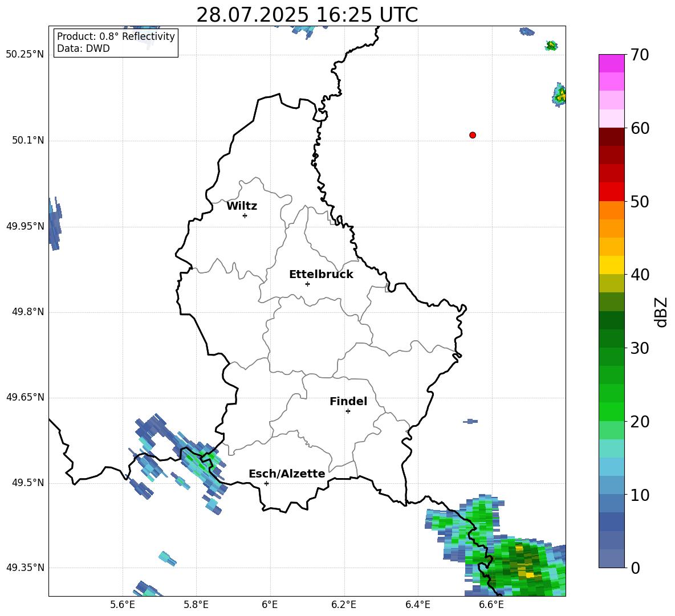Click 'Product: 0.8° Reflectivity' legend text

[x=116, y=36]
